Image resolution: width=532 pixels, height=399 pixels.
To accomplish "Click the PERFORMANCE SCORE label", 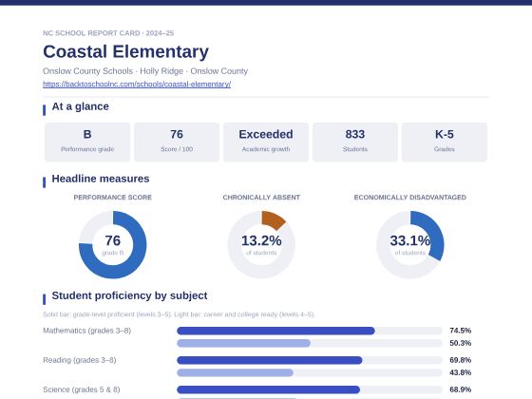I will click(113, 198).
